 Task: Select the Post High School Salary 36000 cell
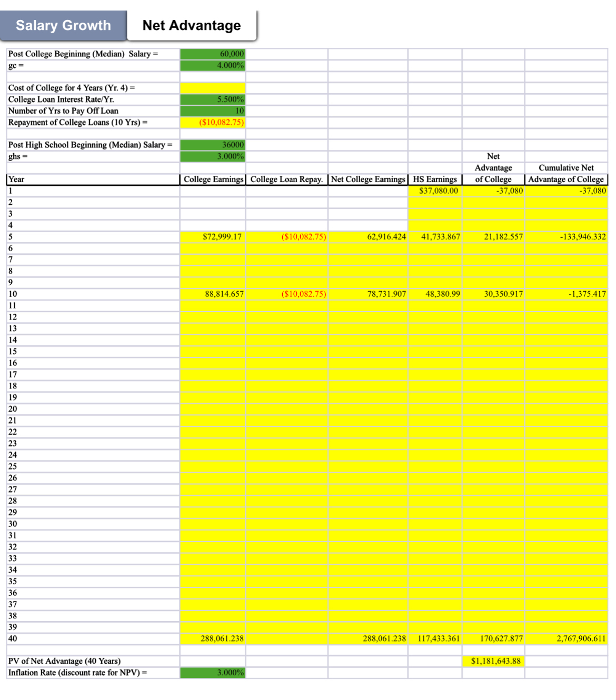tap(213, 145)
